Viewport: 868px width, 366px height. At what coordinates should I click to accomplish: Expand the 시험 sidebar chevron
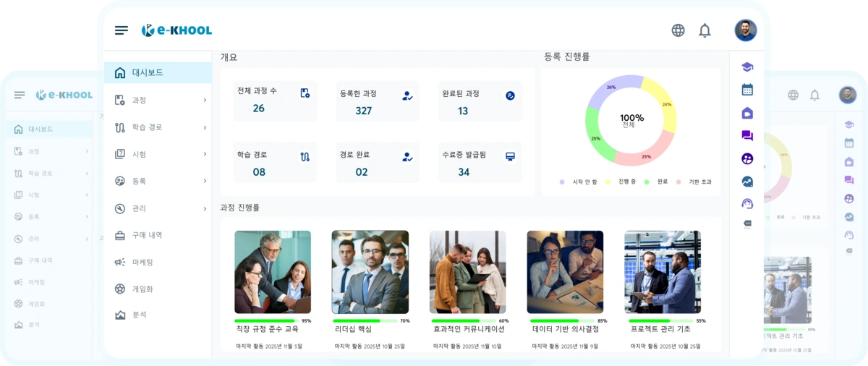[205, 155]
